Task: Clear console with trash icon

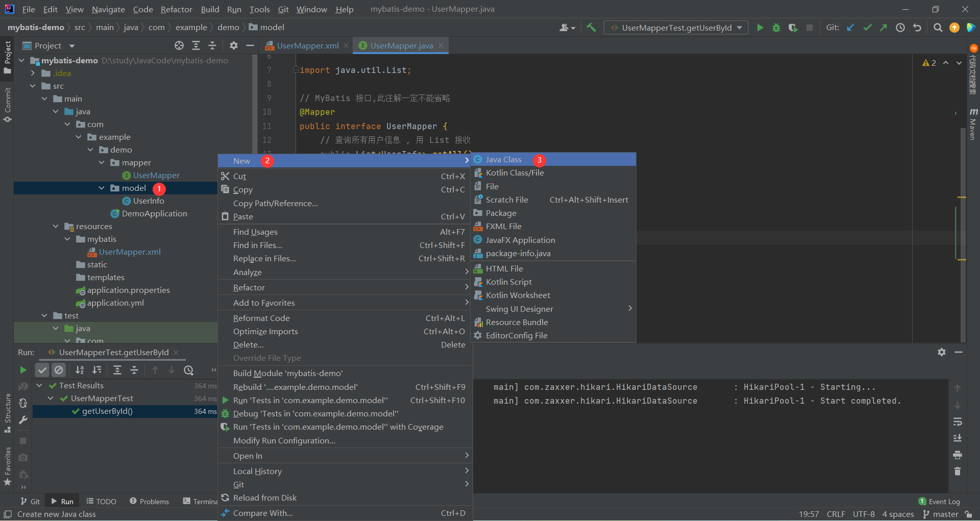Action: pyautogui.click(x=958, y=471)
